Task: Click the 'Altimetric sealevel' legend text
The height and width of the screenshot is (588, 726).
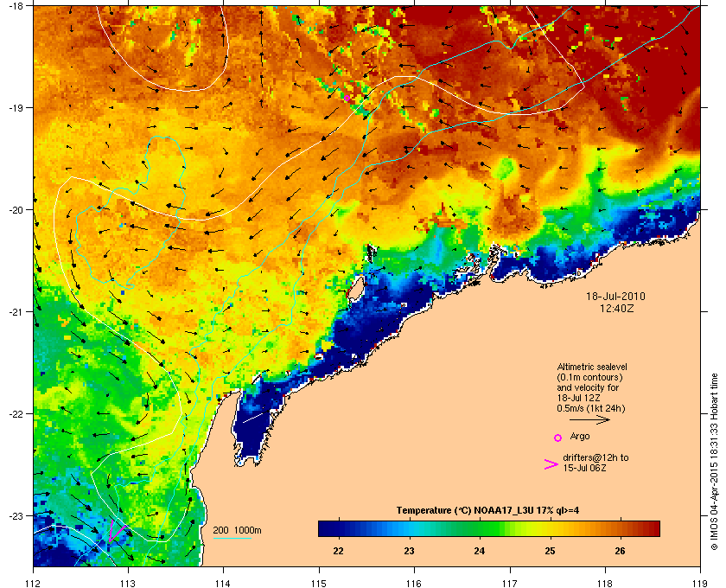Action: coord(592,367)
